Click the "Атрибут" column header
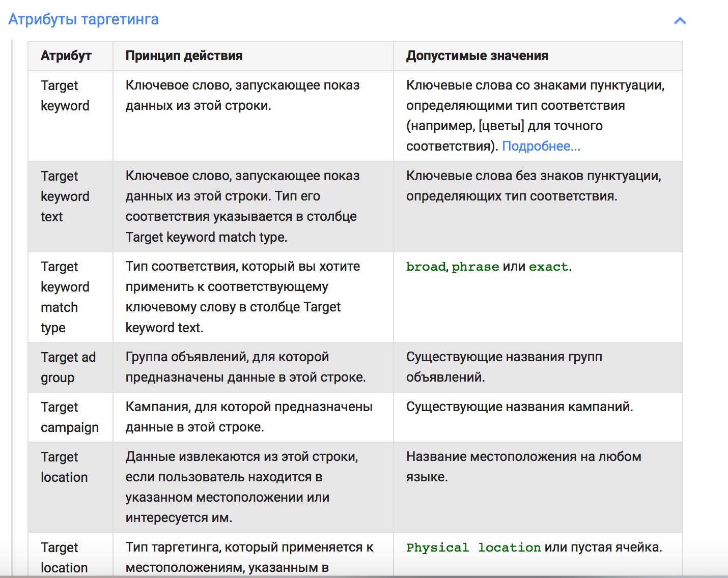 pyautogui.click(x=66, y=55)
